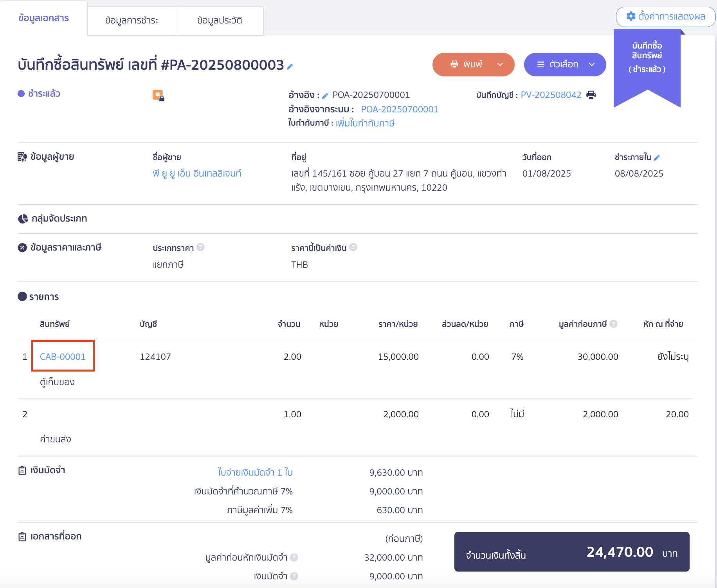Edit document number PA-20250800003 with pencil icon
717x588 pixels.
click(289, 67)
